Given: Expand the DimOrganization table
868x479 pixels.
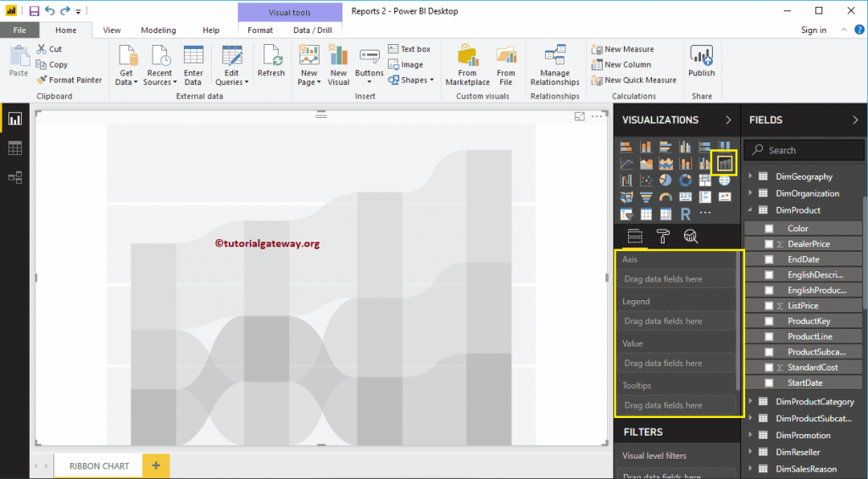Looking at the screenshot, I should click(x=751, y=192).
